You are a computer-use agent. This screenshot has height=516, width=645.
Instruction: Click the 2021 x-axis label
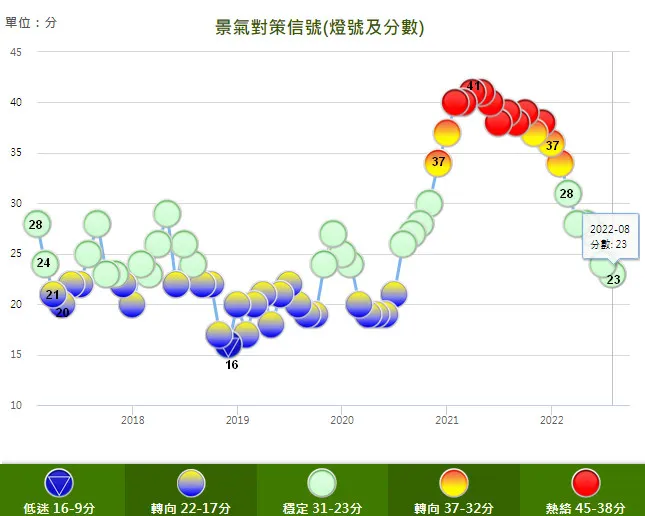pyautogui.click(x=447, y=420)
